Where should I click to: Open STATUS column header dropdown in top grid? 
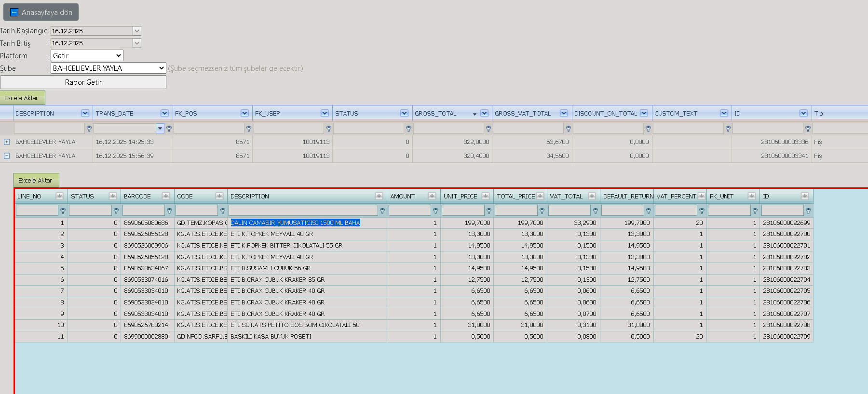pos(404,113)
